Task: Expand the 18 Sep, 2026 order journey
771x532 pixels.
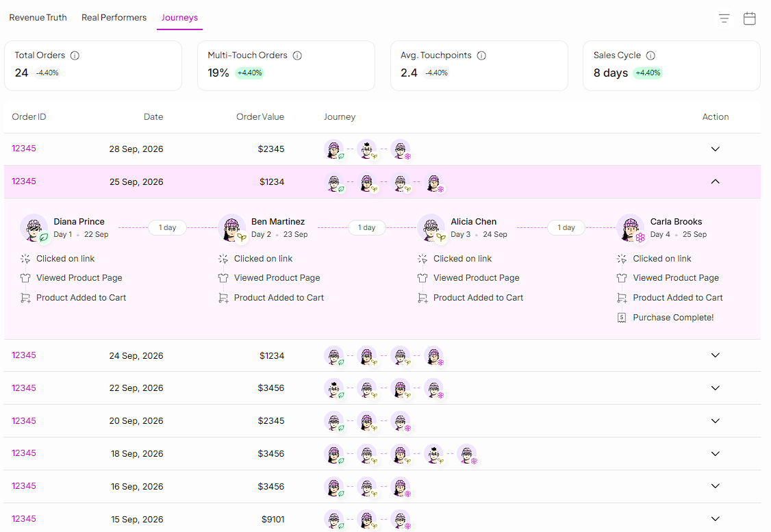Action: (x=716, y=453)
